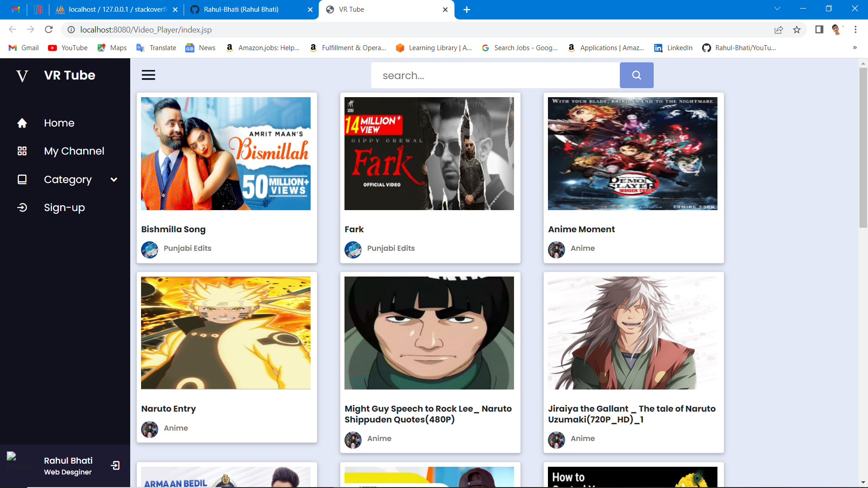Open browser tab search dropdown arrow

(x=777, y=9)
